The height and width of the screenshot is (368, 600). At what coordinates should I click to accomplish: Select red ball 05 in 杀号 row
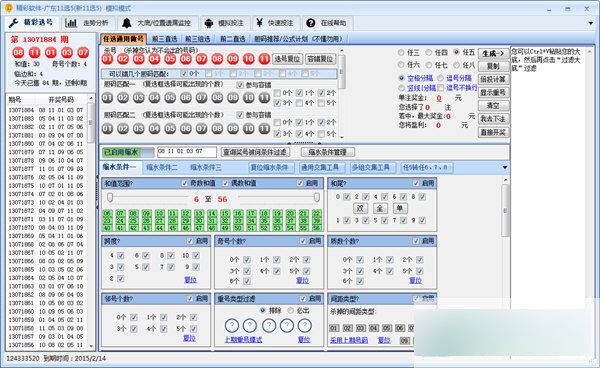click(170, 59)
